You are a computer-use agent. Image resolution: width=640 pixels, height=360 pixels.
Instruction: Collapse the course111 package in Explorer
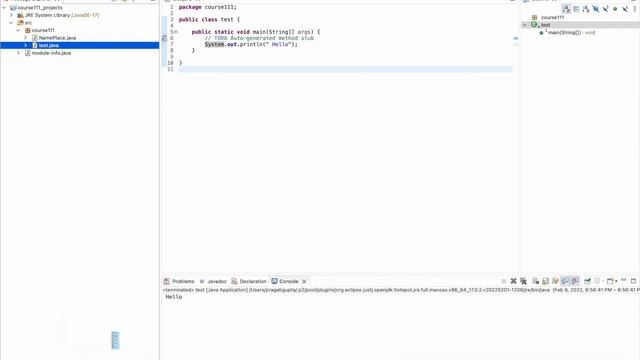click(18, 30)
